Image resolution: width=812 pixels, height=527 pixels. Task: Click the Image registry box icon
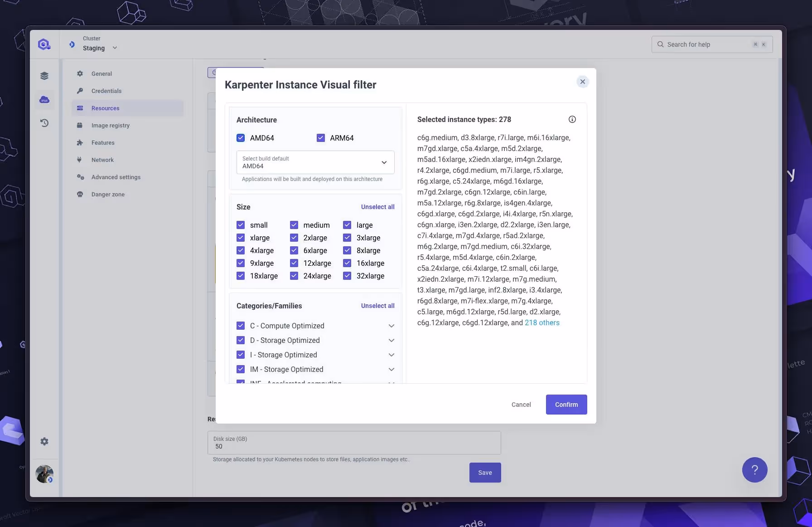tap(80, 125)
